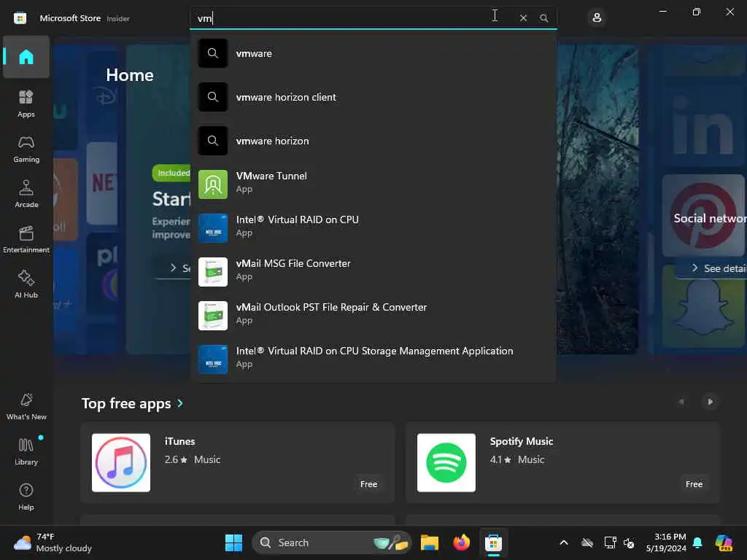Viewport: 747px width, 560px height.
Task: Click the VMware Tunnel green icon
Action: point(213,184)
